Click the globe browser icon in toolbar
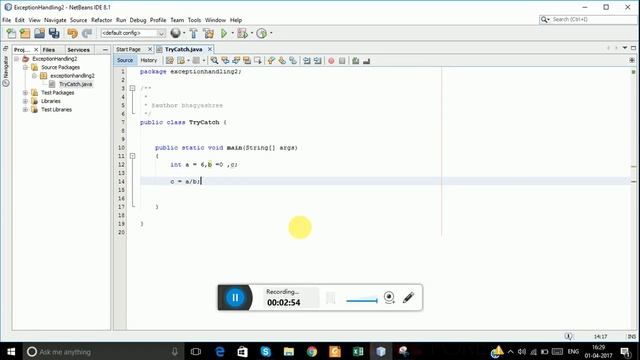This screenshot has height=360, width=640. (x=175, y=33)
